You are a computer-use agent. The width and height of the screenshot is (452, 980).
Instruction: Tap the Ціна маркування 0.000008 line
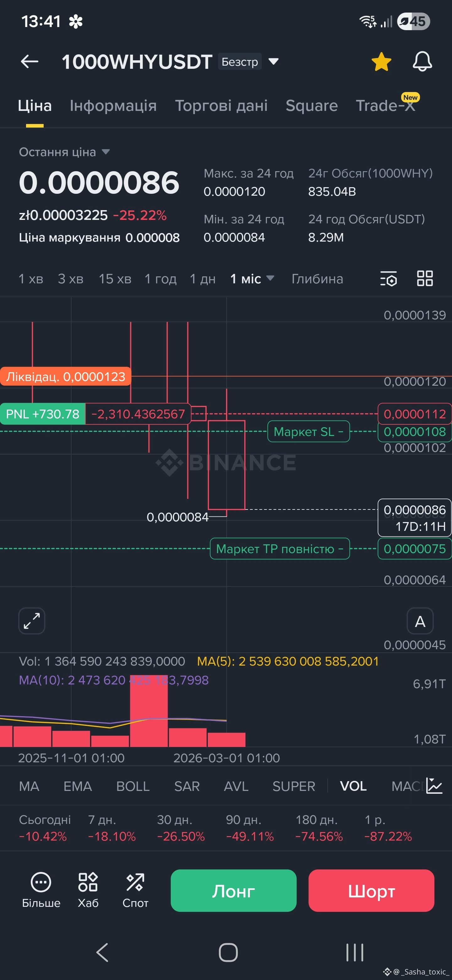[99, 237]
